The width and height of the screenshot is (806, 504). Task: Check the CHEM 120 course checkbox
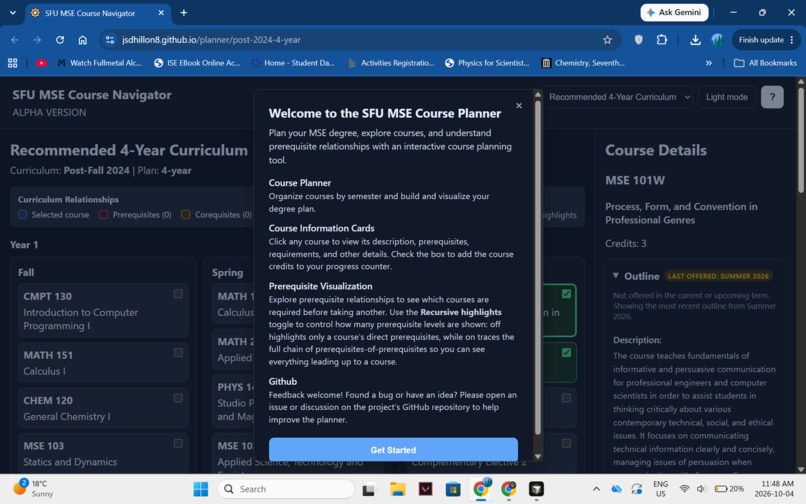pos(178,398)
